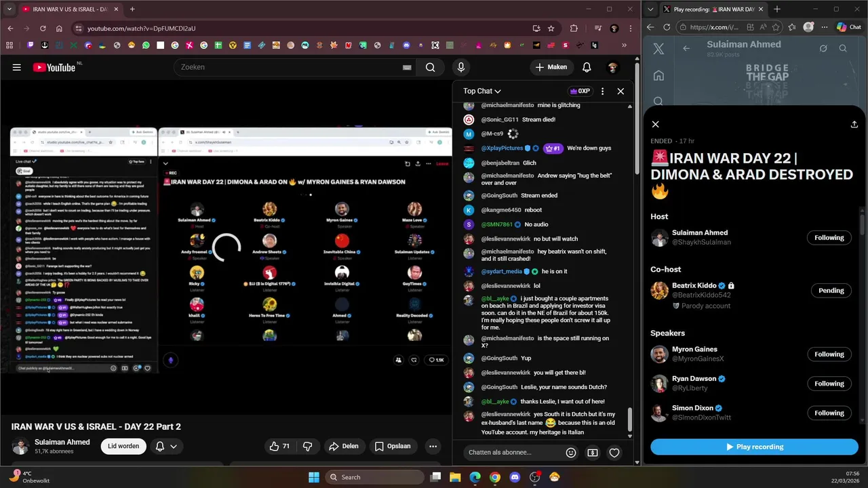
Task: Toggle Following for Sulaiman Ahmed host
Action: coord(829,237)
